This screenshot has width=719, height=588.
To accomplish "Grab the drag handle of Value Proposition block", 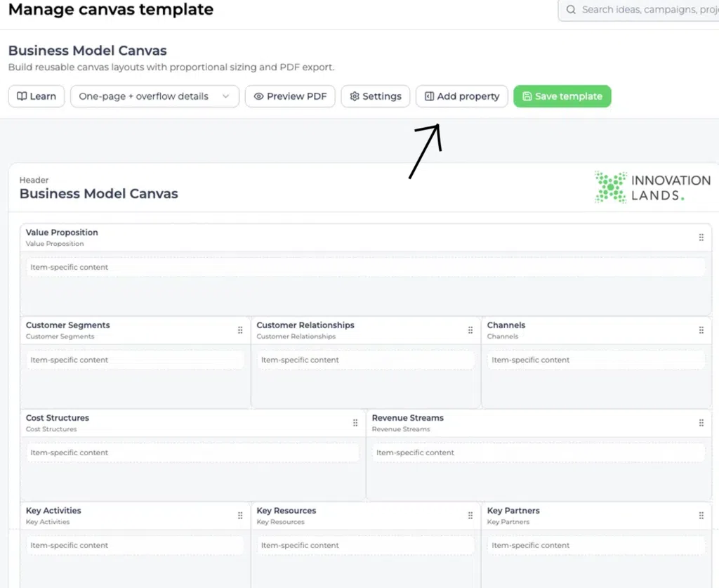I will tap(701, 237).
